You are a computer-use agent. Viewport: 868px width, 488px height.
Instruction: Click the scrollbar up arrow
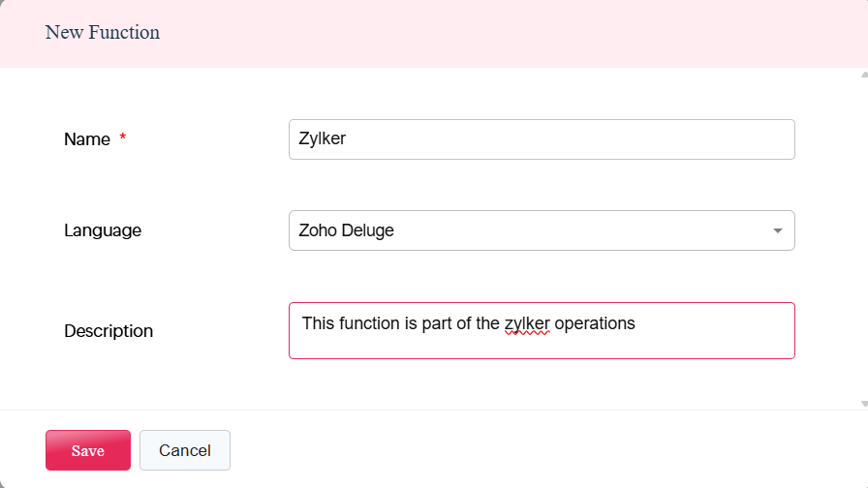863,74
